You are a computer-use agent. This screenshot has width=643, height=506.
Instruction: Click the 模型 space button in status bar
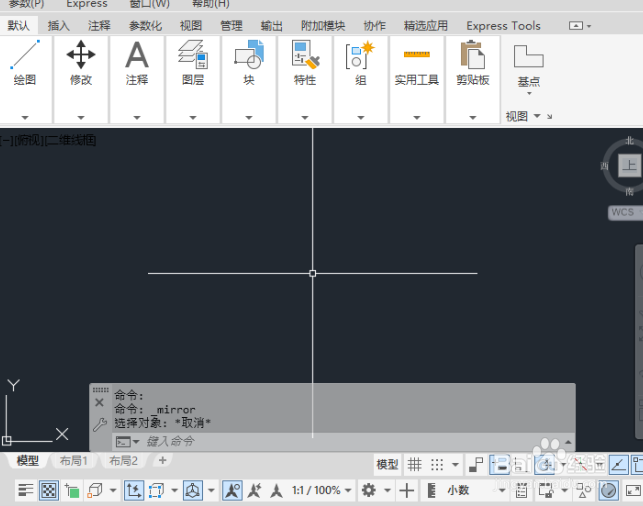387,465
